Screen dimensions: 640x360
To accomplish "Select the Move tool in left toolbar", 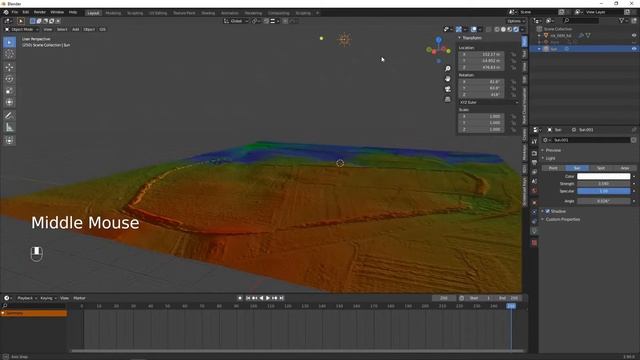I will (9, 67).
